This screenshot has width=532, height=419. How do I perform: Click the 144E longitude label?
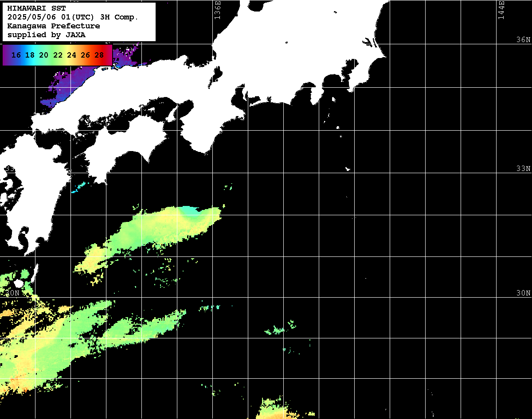click(x=501, y=10)
